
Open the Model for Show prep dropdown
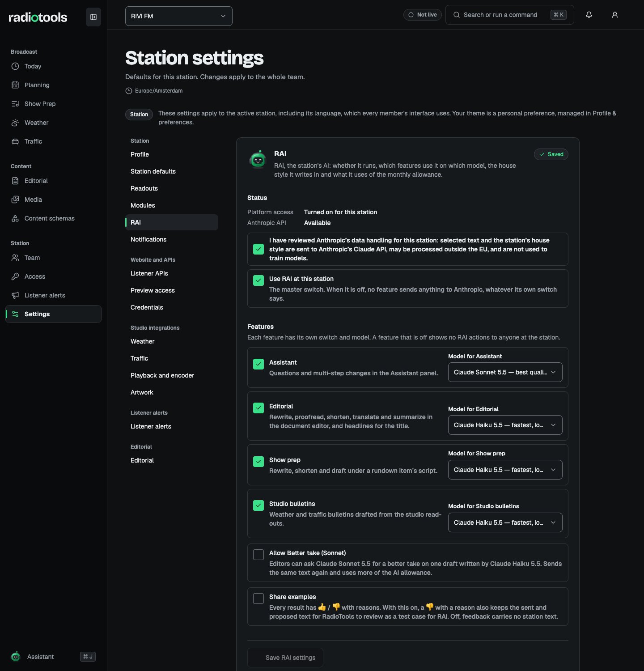[x=505, y=470]
